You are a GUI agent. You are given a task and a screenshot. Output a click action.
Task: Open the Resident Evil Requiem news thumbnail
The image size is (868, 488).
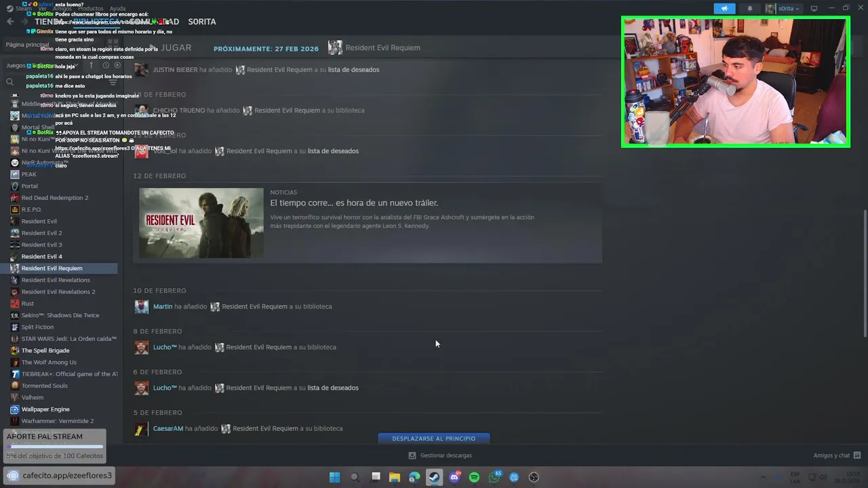pyautogui.click(x=201, y=223)
